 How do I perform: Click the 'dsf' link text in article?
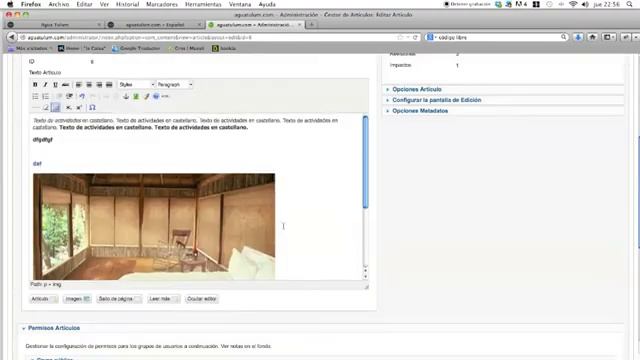37,164
